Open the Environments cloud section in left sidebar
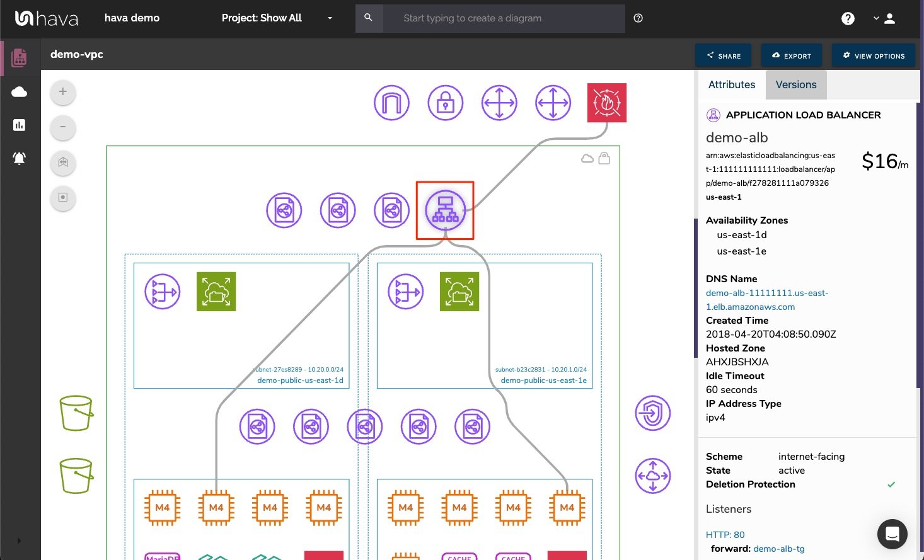The height and width of the screenshot is (560, 924). 20,91
